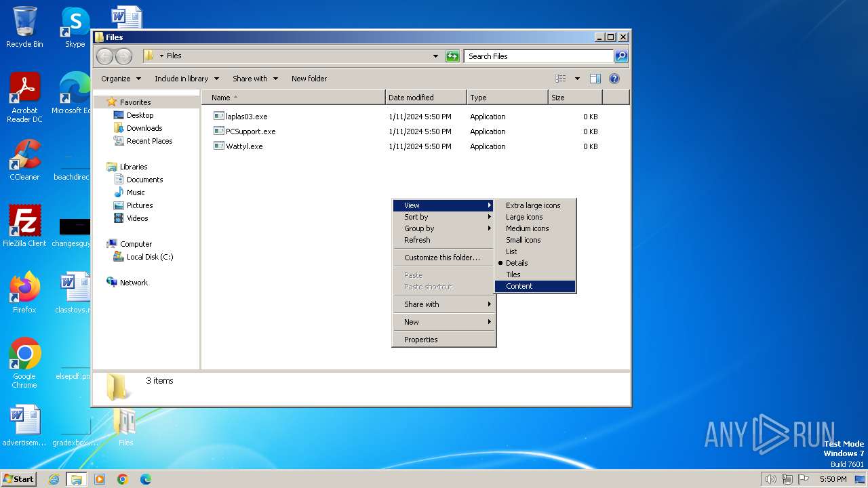Click the search magnifier icon
The width and height of the screenshot is (868, 488).
point(620,56)
